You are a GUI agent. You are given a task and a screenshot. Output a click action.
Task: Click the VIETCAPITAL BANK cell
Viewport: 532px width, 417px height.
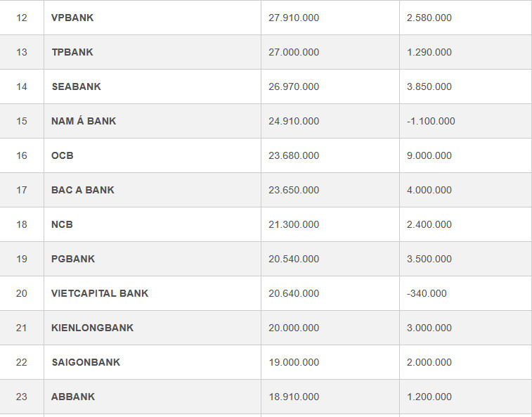(x=100, y=293)
